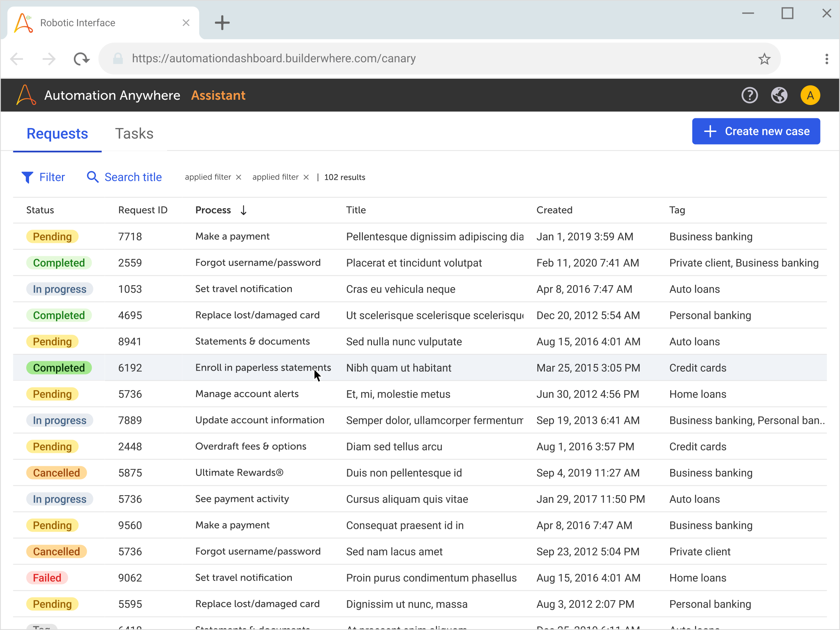Remove the second applied filter chip
The width and height of the screenshot is (840, 630).
pyautogui.click(x=306, y=177)
